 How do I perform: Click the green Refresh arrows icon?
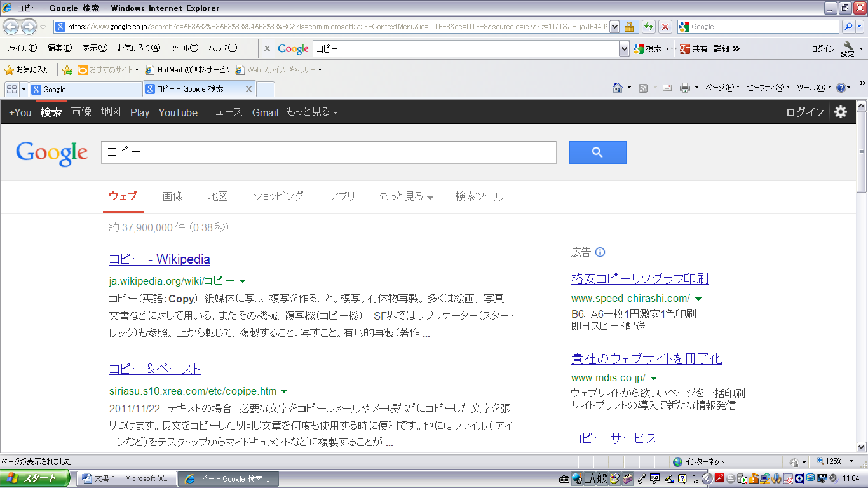(649, 27)
